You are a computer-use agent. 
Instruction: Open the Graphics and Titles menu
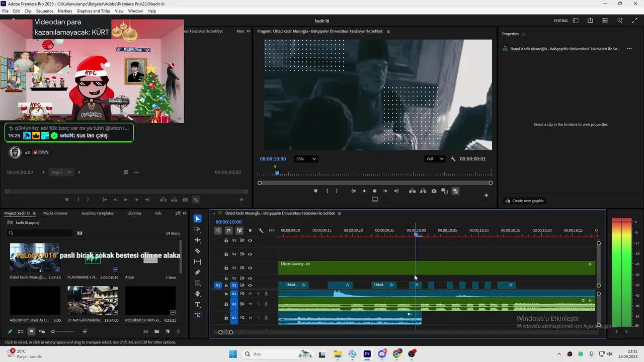(x=94, y=11)
